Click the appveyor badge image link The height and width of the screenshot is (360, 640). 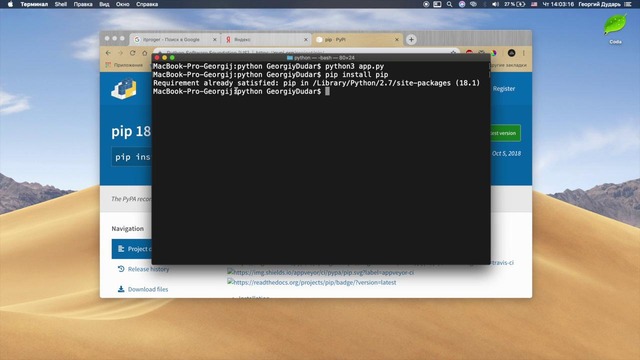(x=320, y=272)
